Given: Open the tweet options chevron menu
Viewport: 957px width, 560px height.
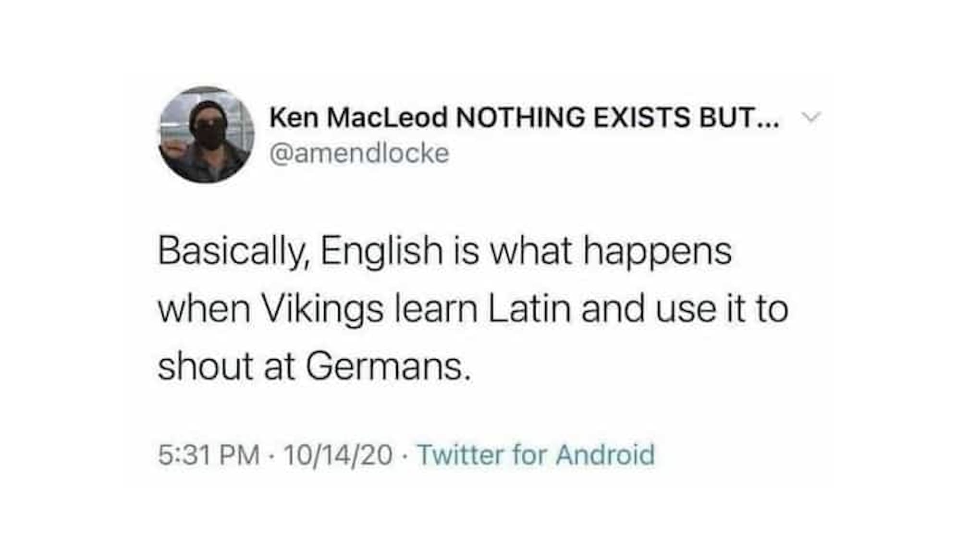Looking at the screenshot, I should (x=811, y=117).
